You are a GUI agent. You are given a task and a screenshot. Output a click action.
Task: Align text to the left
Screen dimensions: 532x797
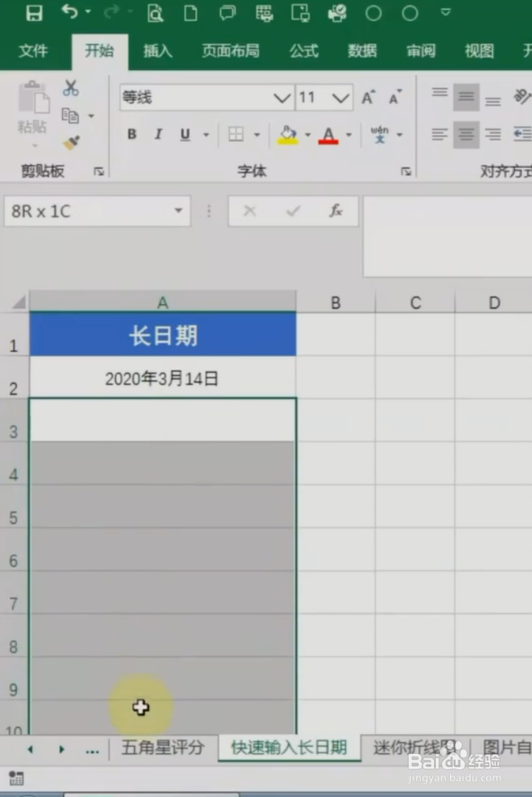pyautogui.click(x=439, y=134)
